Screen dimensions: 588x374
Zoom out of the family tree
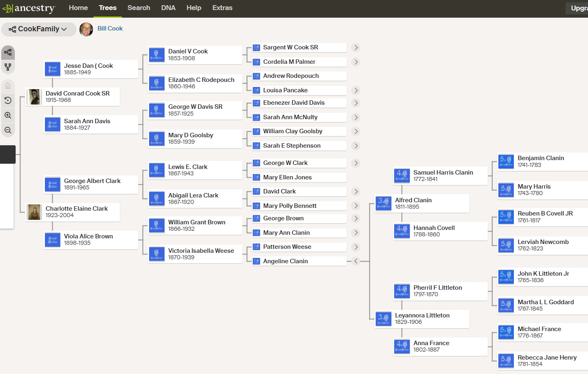(8, 130)
